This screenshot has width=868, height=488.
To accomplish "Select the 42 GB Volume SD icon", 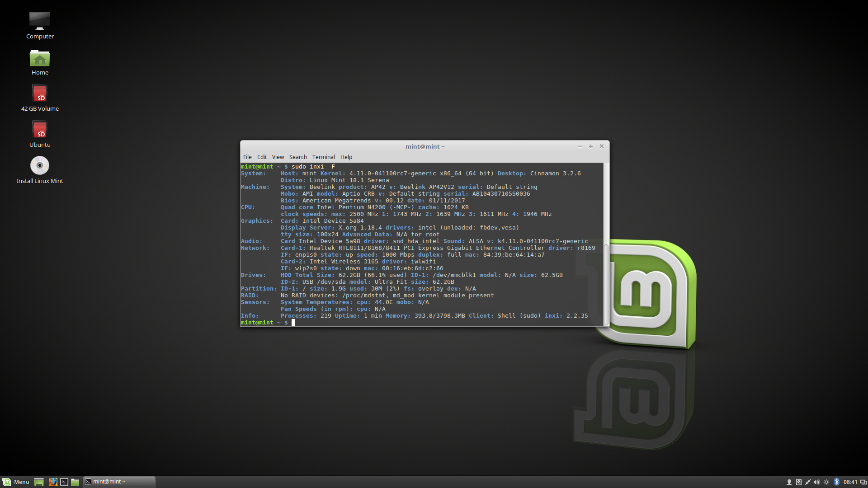I will [x=40, y=98].
